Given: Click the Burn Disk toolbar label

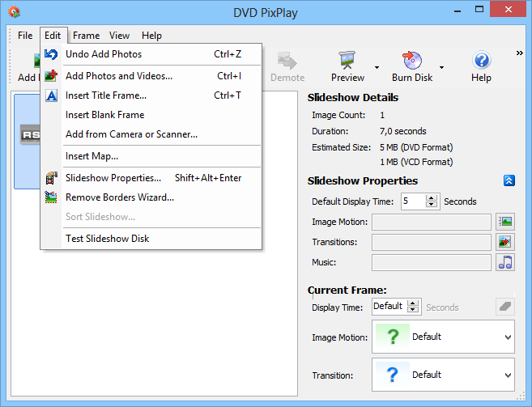Looking at the screenshot, I should coord(412,78).
